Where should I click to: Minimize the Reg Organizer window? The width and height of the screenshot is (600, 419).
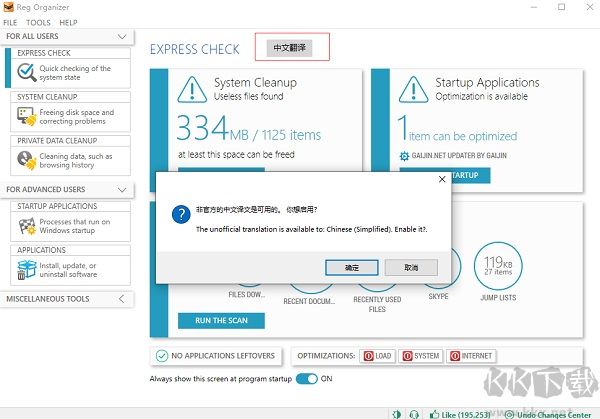pos(534,7)
